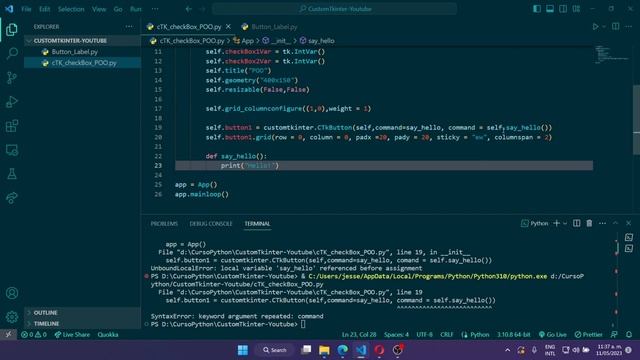This screenshot has width=640, height=360.
Task: Toggle Primary Side Bar layout icon
Action: 537,9
